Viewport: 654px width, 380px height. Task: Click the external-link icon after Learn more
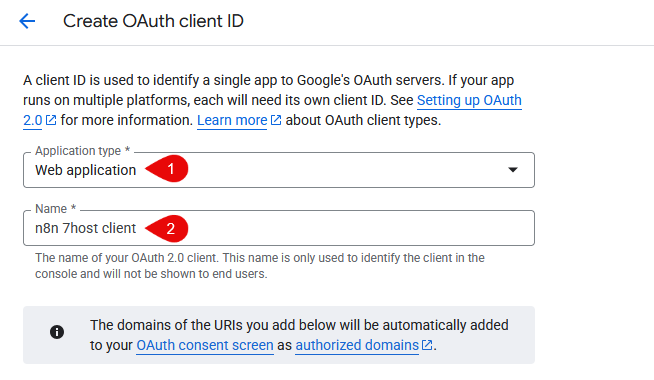click(x=276, y=120)
